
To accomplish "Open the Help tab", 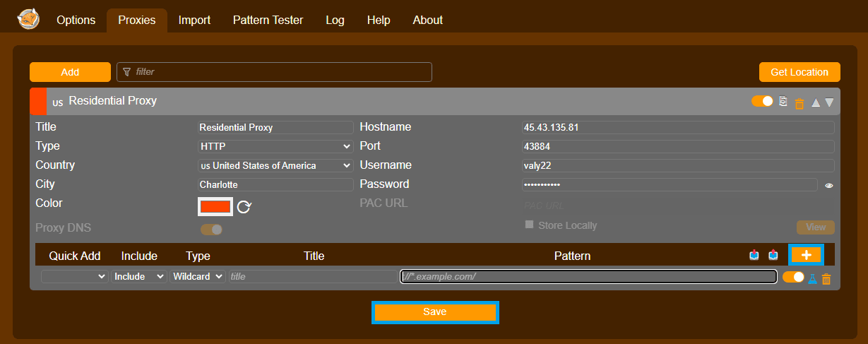I will pos(379,20).
